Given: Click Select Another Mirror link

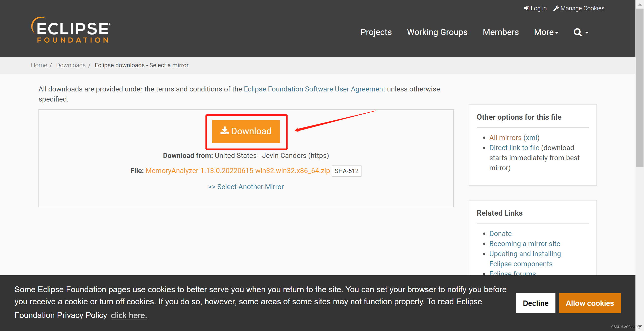Looking at the screenshot, I should (246, 187).
